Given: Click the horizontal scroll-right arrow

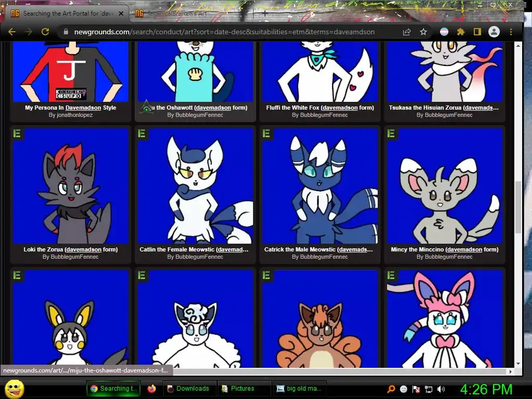Looking at the screenshot, I should tap(510, 371).
